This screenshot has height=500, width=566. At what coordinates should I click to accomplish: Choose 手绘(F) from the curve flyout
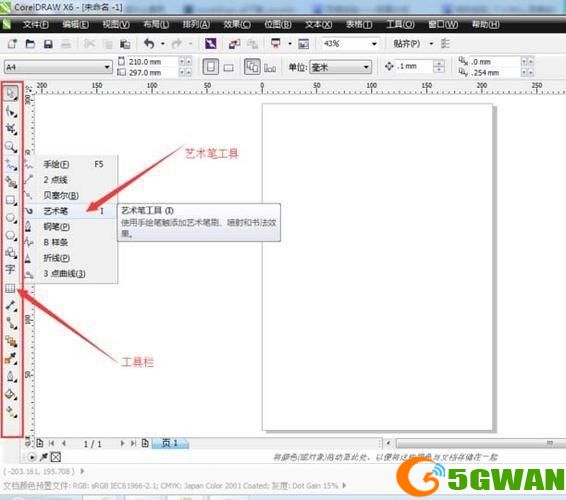(71, 164)
